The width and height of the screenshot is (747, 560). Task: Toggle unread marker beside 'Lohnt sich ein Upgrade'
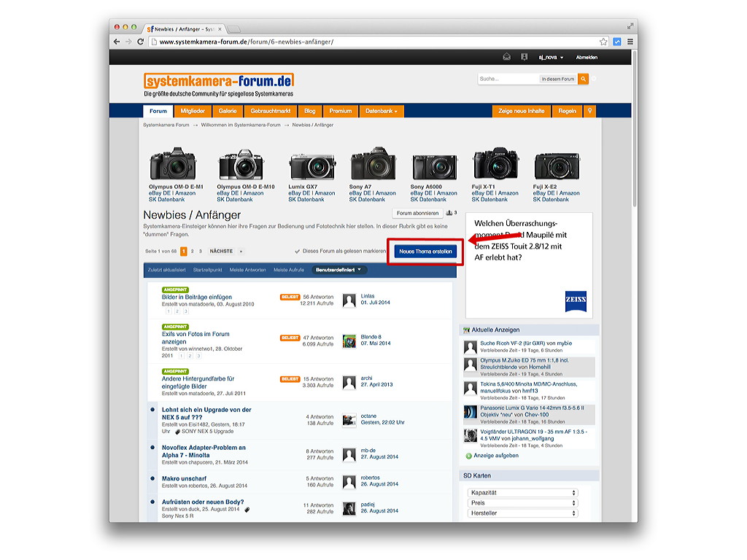click(x=152, y=410)
